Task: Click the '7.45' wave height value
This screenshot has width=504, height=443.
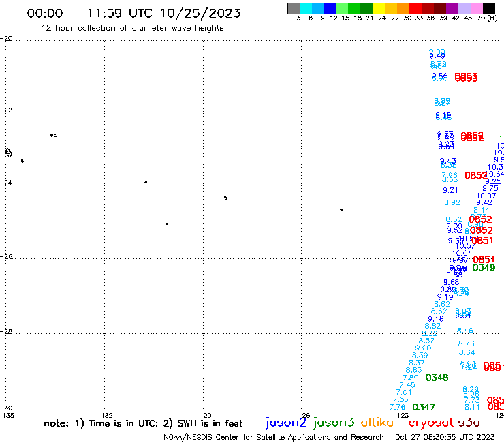Action: [407, 385]
